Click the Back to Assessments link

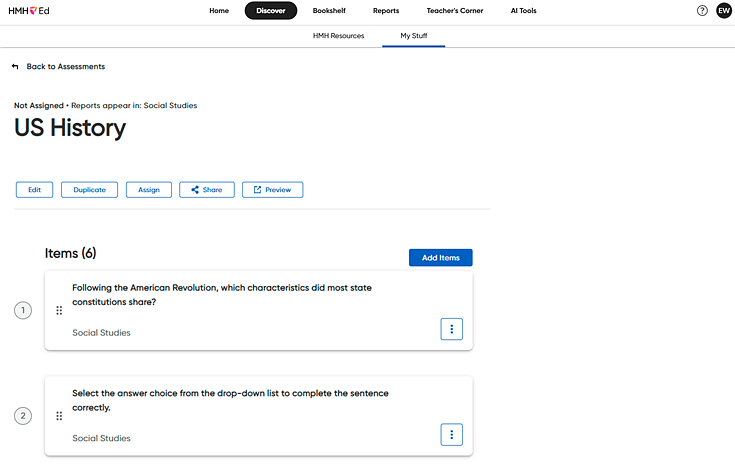coord(66,67)
